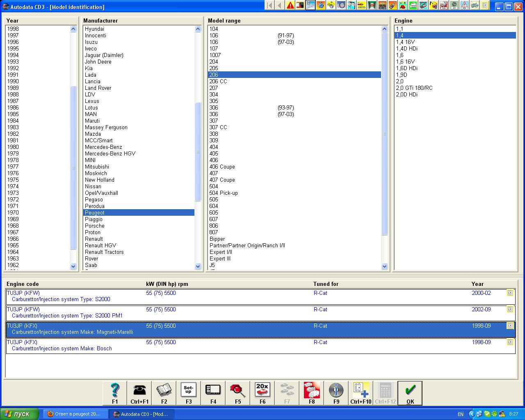Screen dimensions: 525x420
Task: Click Model range list scroll-down arrow
Action: click(x=384, y=266)
